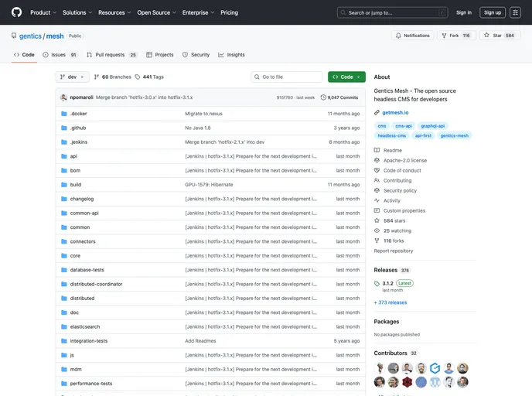Open the 116 forks fork icon

(x=377, y=241)
